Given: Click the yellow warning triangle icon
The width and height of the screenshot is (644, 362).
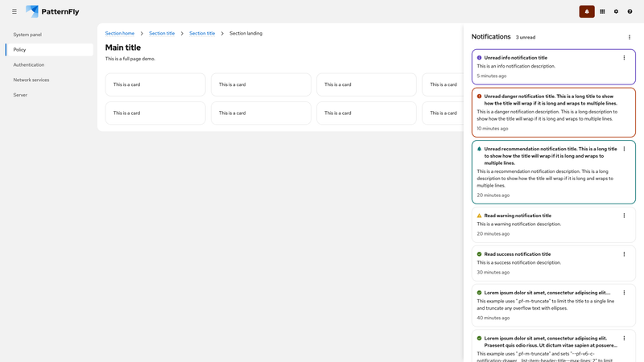Looking at the screenshot, I should click(x=479, y=216).
